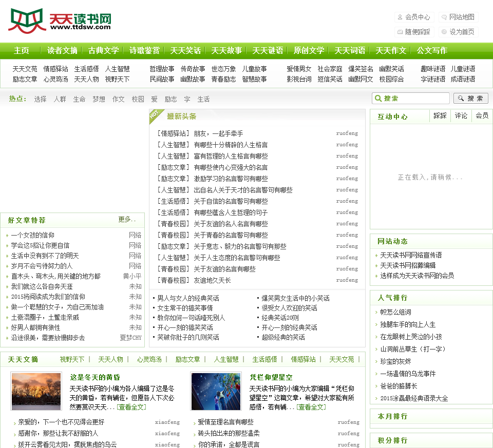The height and width of the screenshot is (448, 493).
Task: Click 更多 in 好文章特荐 panel
Action: point(127,220)
